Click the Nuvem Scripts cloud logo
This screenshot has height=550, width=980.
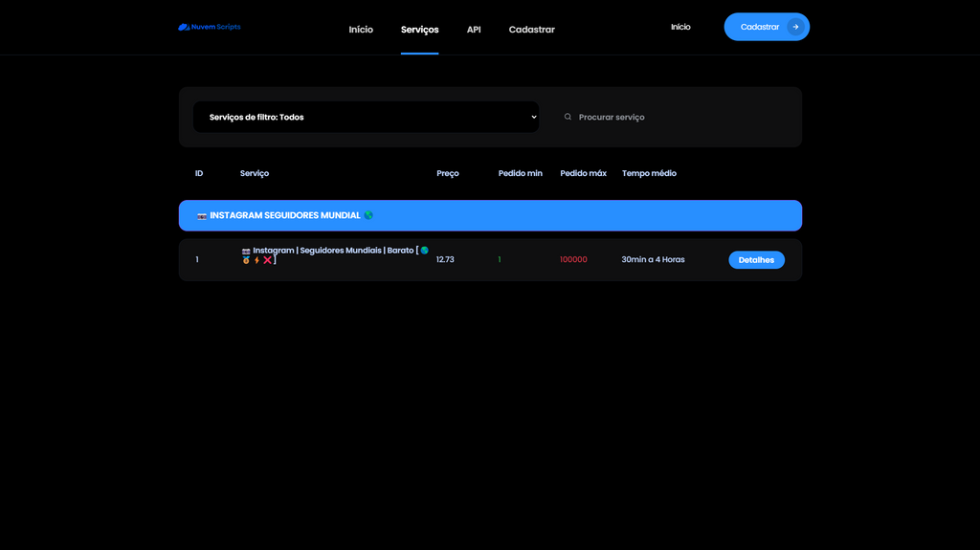tap(183, 27)
